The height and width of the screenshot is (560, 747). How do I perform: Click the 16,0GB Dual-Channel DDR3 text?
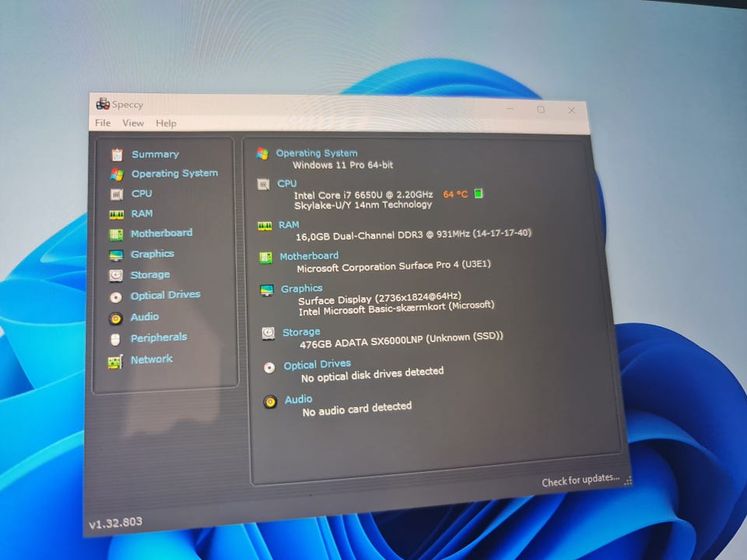click(x=413, y=235)
